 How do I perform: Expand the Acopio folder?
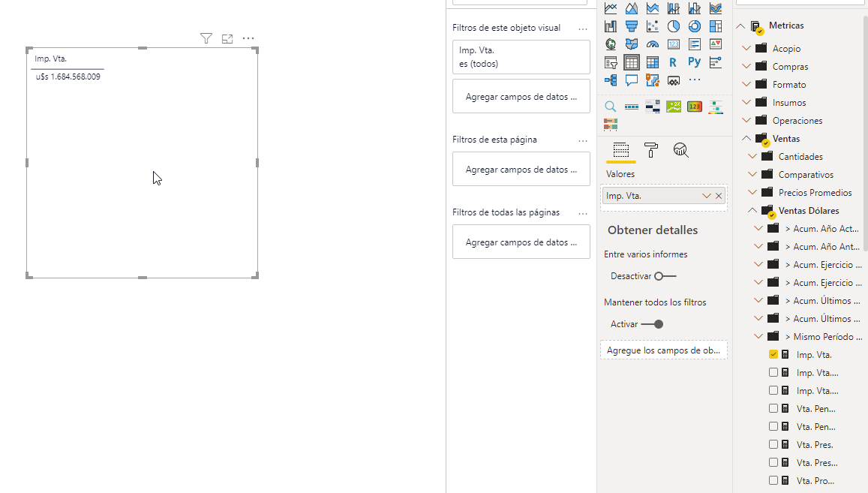point(746,48)
